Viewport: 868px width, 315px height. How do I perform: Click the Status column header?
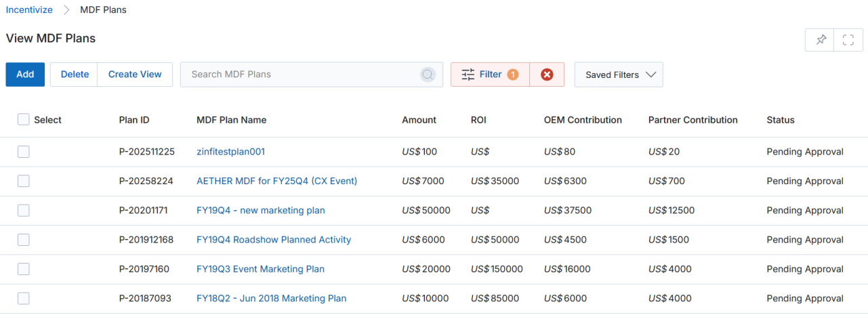[x=781, y=120]
